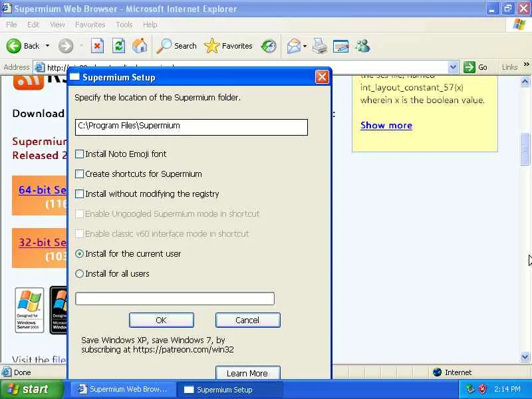Click the vertical scrollbar thumb
The image size is (532, 399).
[525, 149]
